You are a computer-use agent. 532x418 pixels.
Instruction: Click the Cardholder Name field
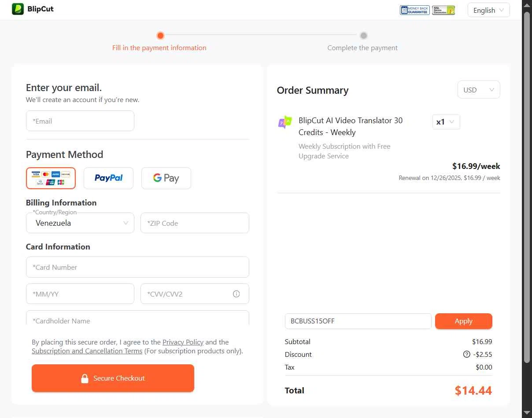[137, 318]
